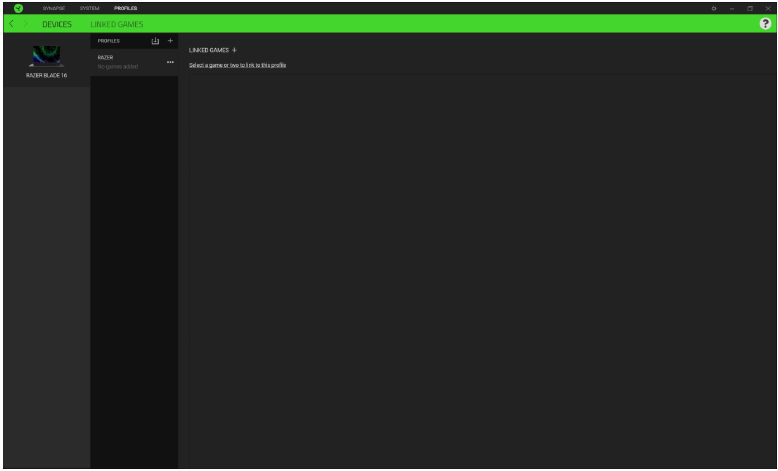Open the System tab

pyautogui.click(x=89, y=8)
